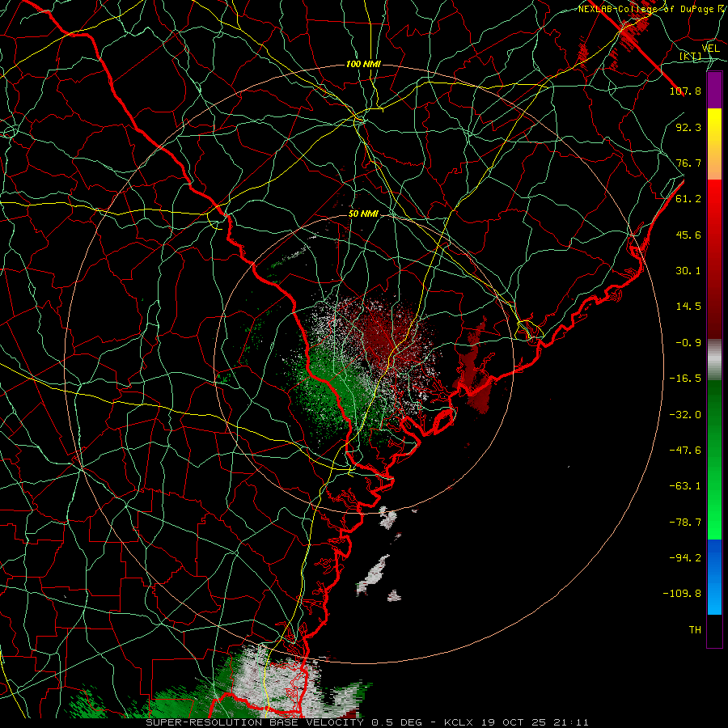This screenshot has height=728, width=728.
Task: Click the -94.2 velocity scale value
Action: [685, 558]
